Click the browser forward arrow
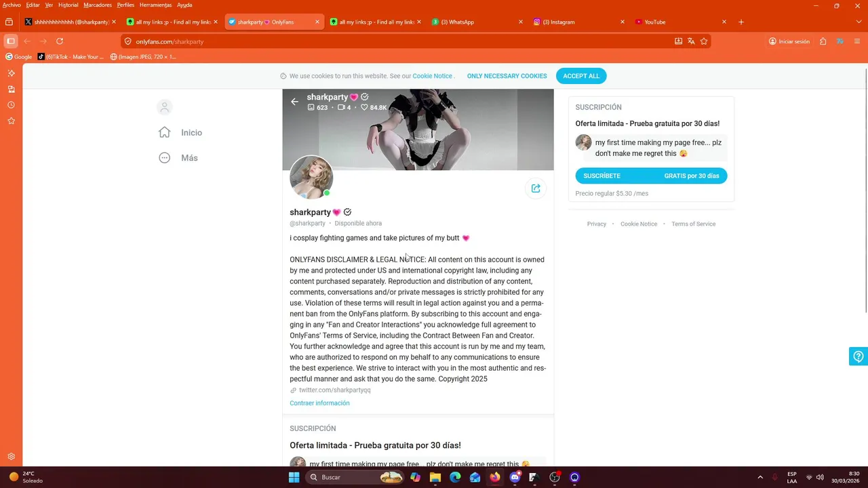Screen dimensions: 868x488 43,41
